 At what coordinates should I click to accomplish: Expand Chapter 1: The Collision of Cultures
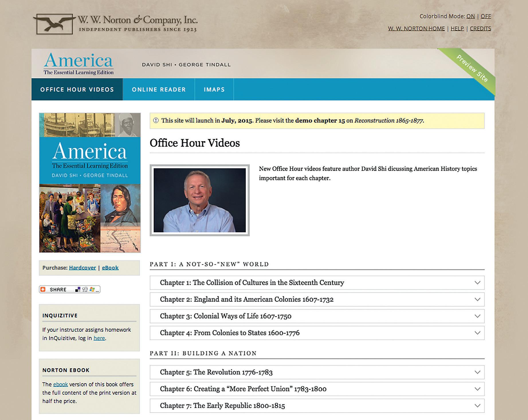point(317,283)
